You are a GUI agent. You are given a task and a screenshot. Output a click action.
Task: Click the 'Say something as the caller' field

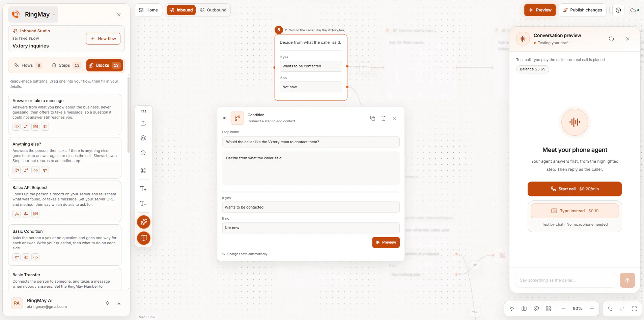pos(566,280)
